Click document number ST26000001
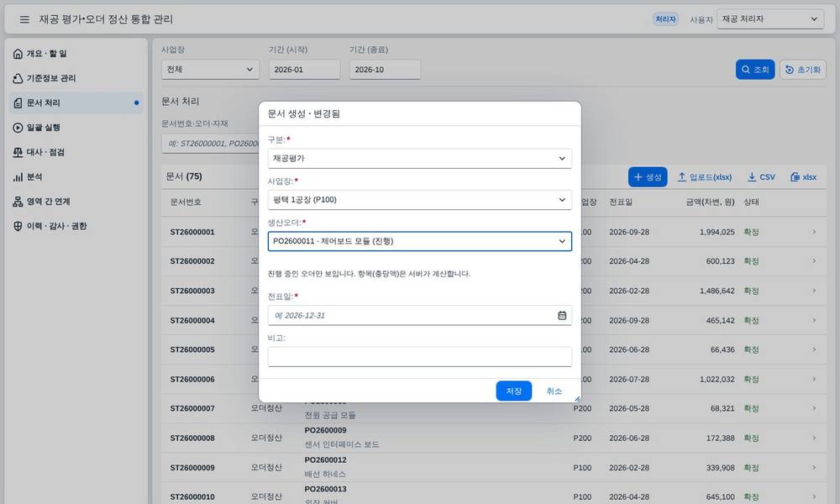Screen dimensions: 840x504 point(192,232)
